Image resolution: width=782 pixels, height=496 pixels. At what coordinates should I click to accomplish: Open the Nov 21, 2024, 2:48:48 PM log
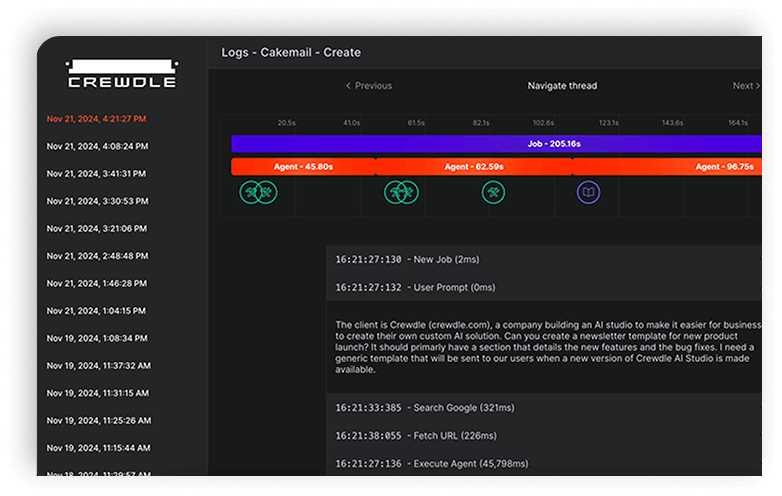(97, 256)
